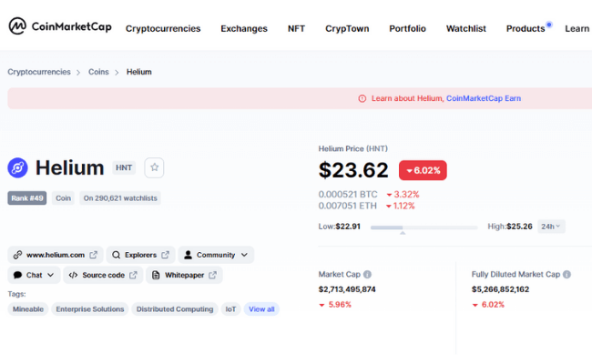Toggle the watchlist star for Helium
The image size is (592, 364).
point(154,167)
